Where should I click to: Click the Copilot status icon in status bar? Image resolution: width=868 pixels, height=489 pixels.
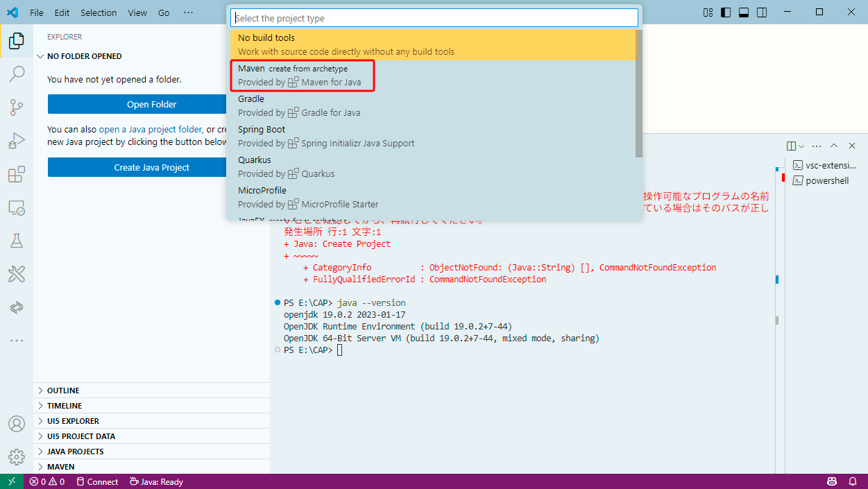click(x=832, y=481)
